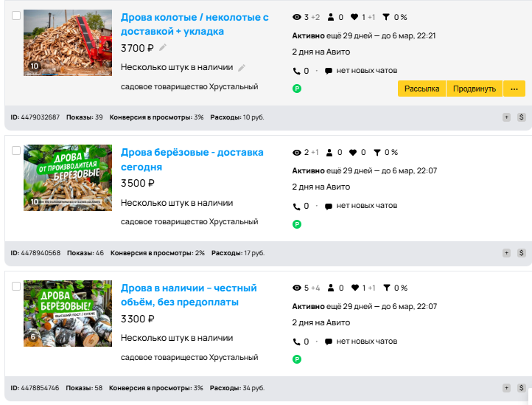Click the dollar icon on listing ID 4478940568
The width and height of the screenshot is (532, 405).
(x=521, y=252)
